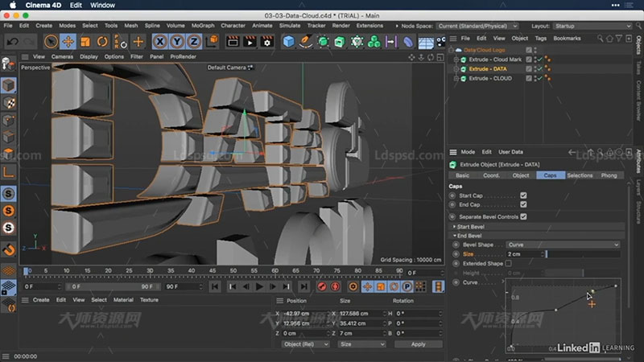
Task: Collapse the End Bevel section
Action: [x=454, y=236]
